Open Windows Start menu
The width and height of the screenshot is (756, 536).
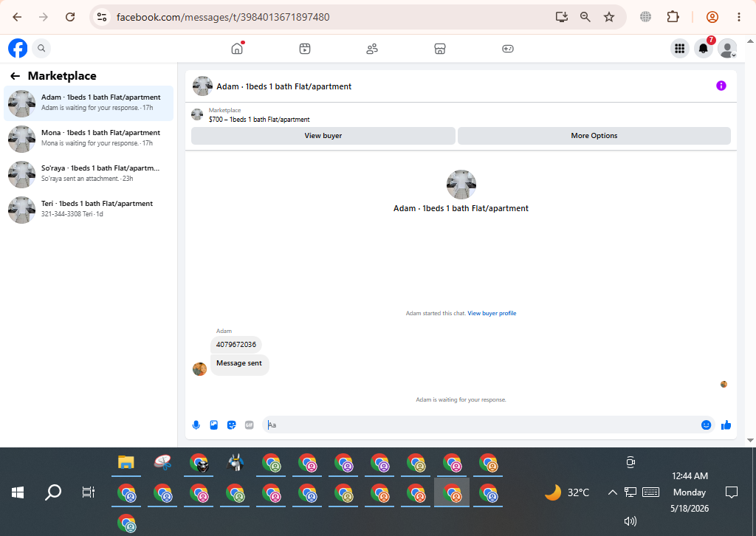(x=18, y=492)
